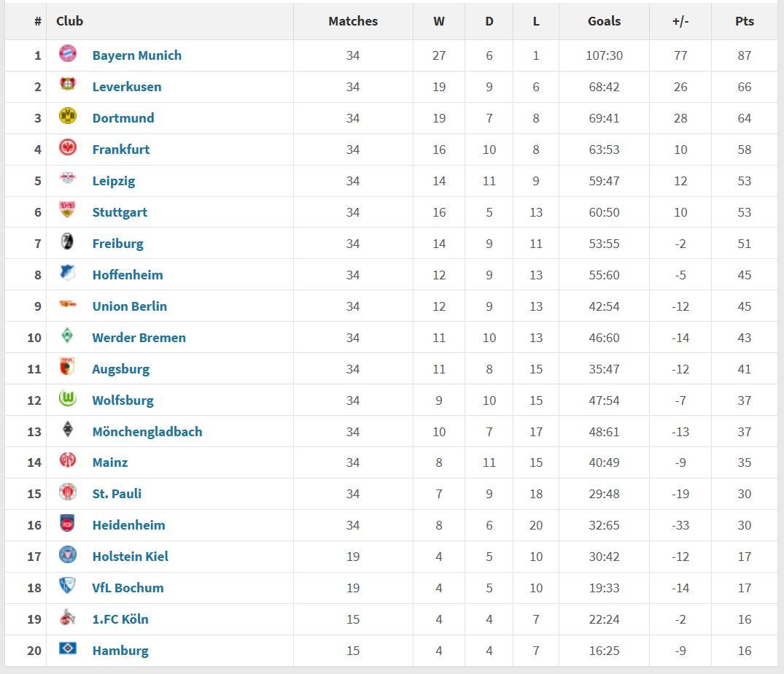
Task: Click the Matches column header
Action: point(353,21)
